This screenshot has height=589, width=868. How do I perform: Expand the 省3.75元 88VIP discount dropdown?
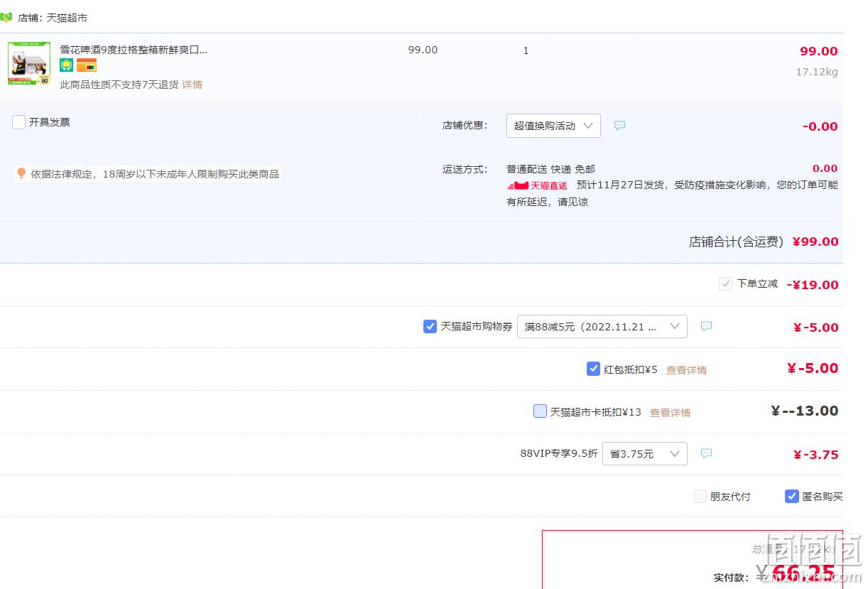click(x=645, y=453)
